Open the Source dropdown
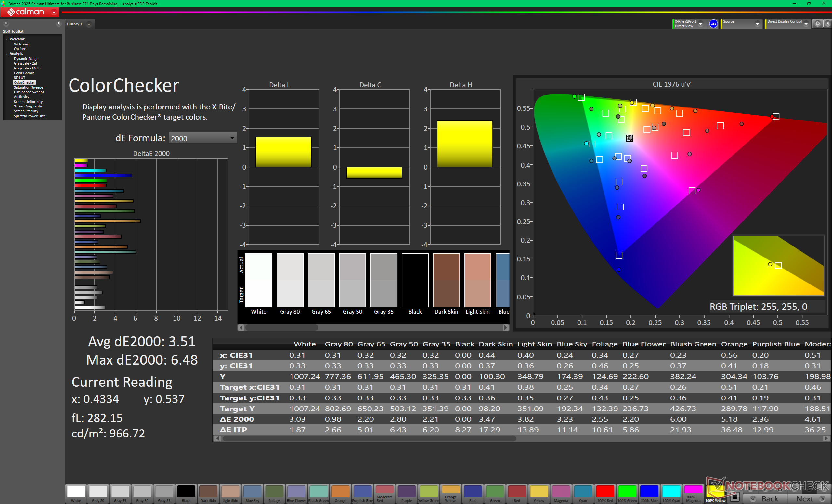Image resolution: width=832 pixels, height=504 pixels. (757, 24)
